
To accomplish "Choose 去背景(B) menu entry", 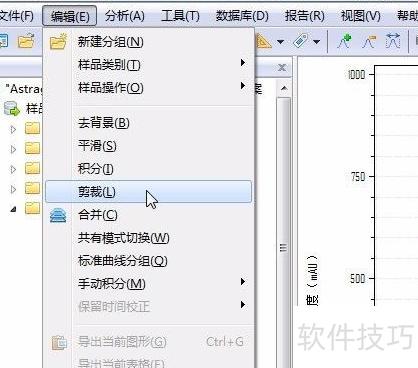I will (x=104, y=123).
